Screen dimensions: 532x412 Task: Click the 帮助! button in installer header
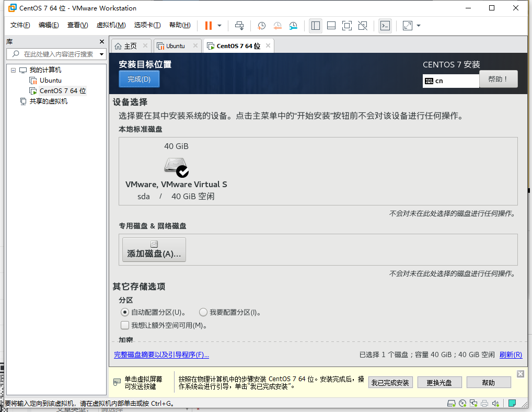(x=499, y=79)
